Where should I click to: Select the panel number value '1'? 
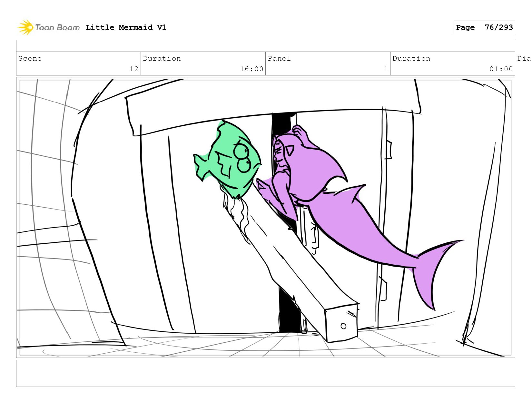pos(386,69)
